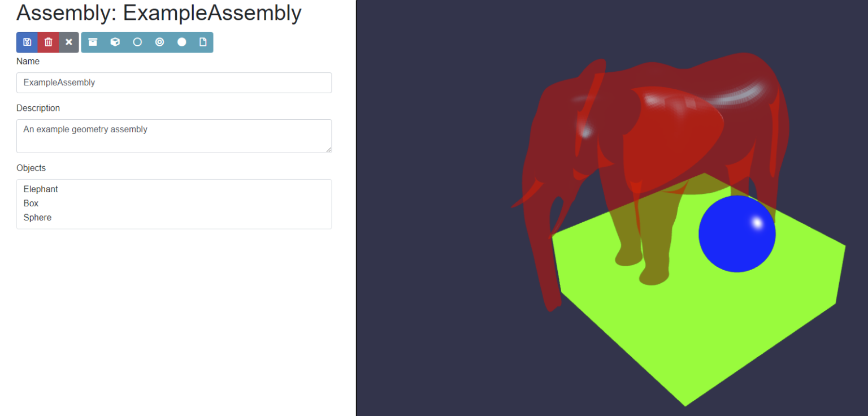Add a cube using the 3D box icon
The height and width of the screenshot is (416, 868).
[x=115, y=42]
